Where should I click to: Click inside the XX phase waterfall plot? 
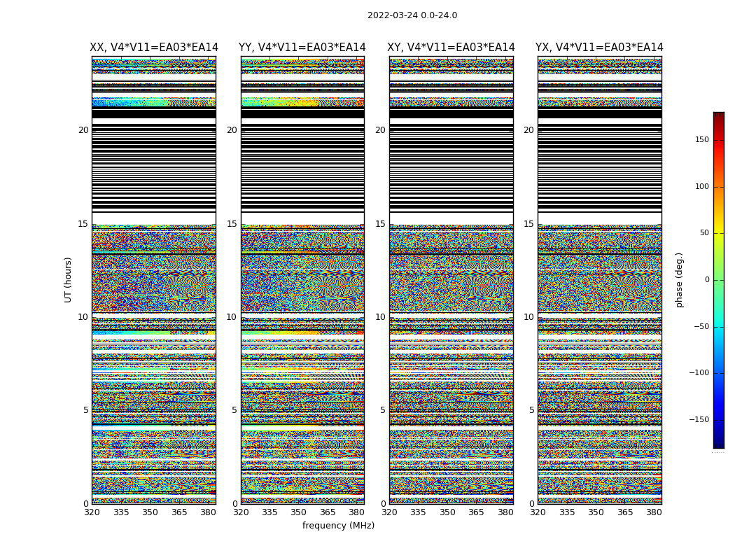(x=154, y=280)
